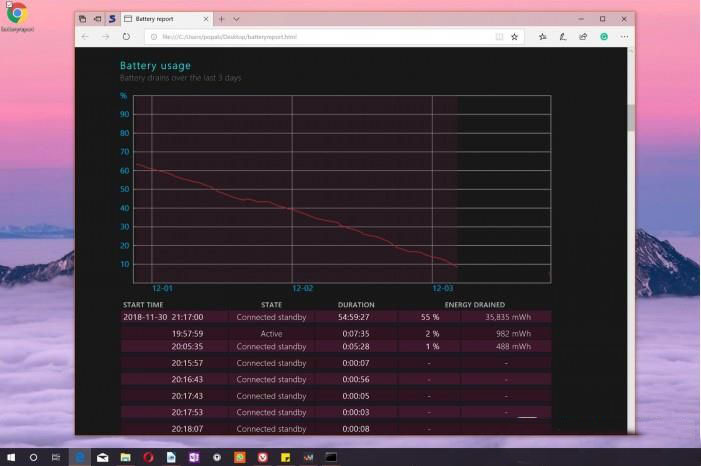
Task: Share this page via share icon
Action: coord(583,36)
